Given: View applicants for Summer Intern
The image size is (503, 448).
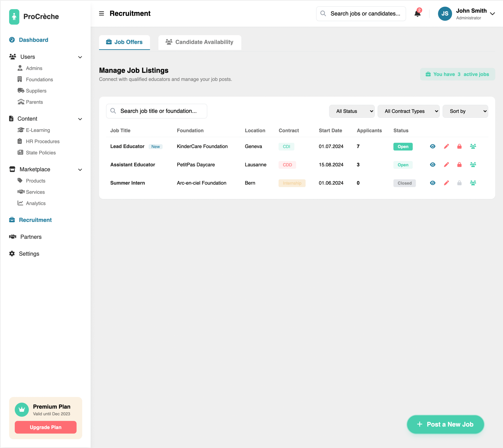Looking at the screenshot, I should click(x=473, y=183).
